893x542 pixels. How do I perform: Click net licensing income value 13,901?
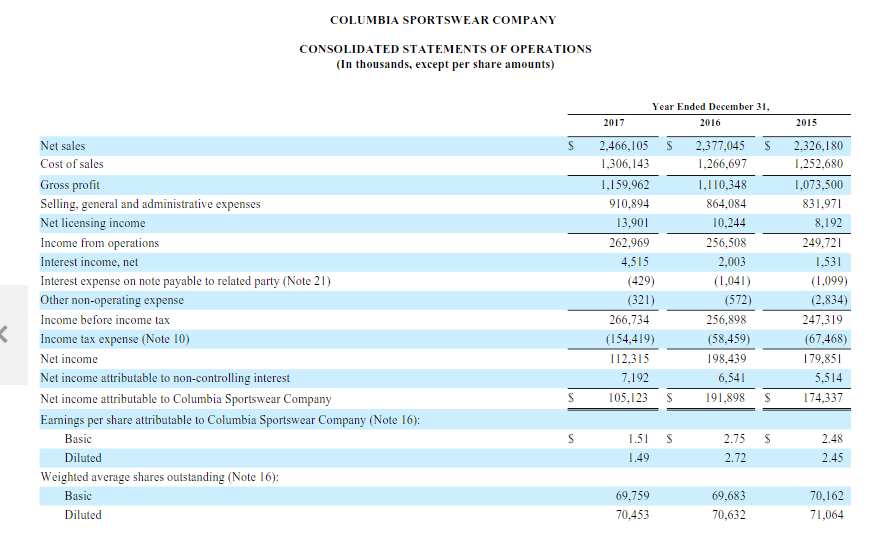click(x=632, y=223)
